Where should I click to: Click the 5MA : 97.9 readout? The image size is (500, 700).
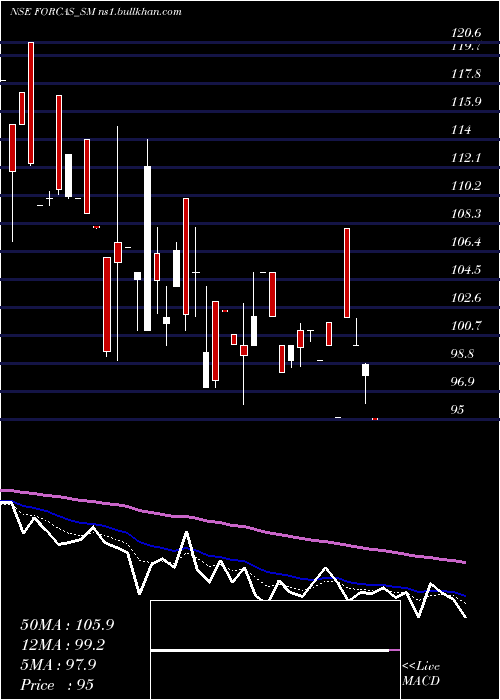(x=58, y=665)
